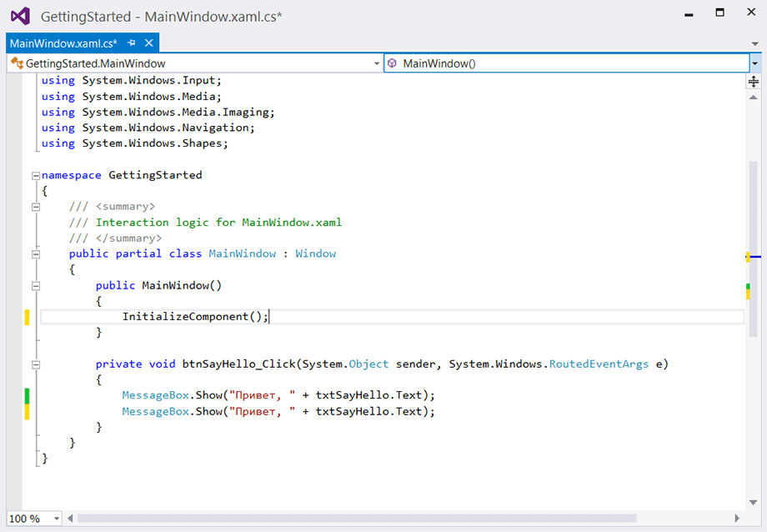
Task: Collapse the namespace GettingStarted block
Action: (36, 176)
